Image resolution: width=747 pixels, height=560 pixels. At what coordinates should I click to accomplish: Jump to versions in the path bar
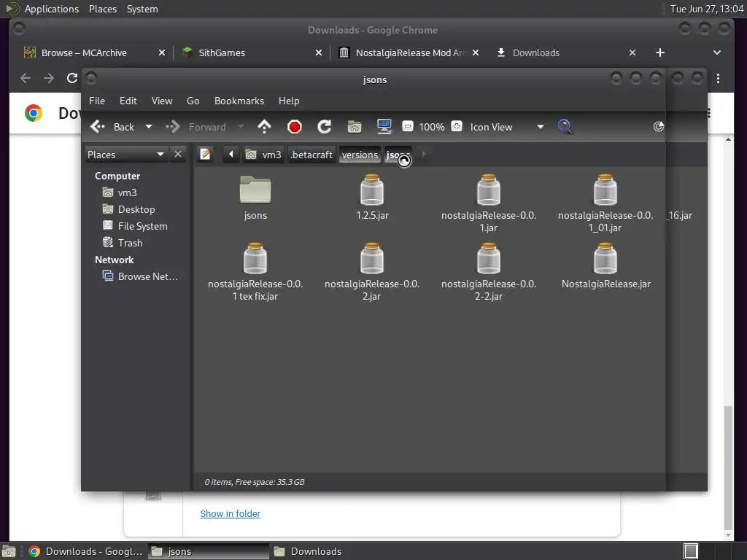[360, 155]
